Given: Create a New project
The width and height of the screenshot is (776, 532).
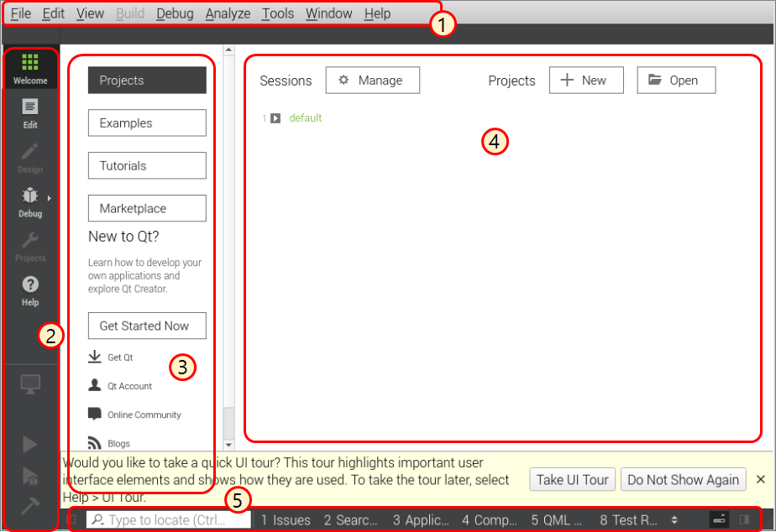Looking at the screenshot, I should [x=586, y=80].
